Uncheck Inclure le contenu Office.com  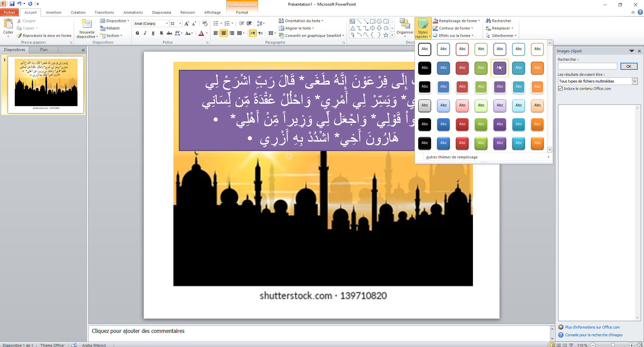[560, 89]
